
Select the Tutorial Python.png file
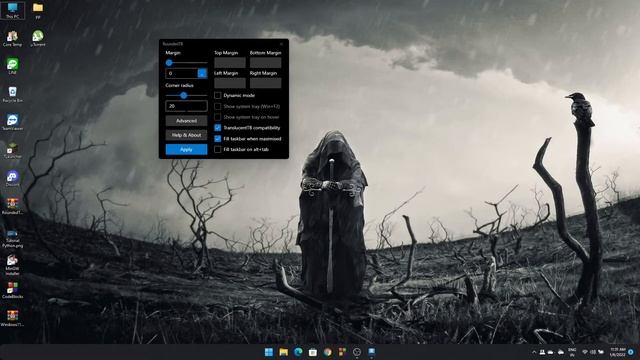(12, 239)
